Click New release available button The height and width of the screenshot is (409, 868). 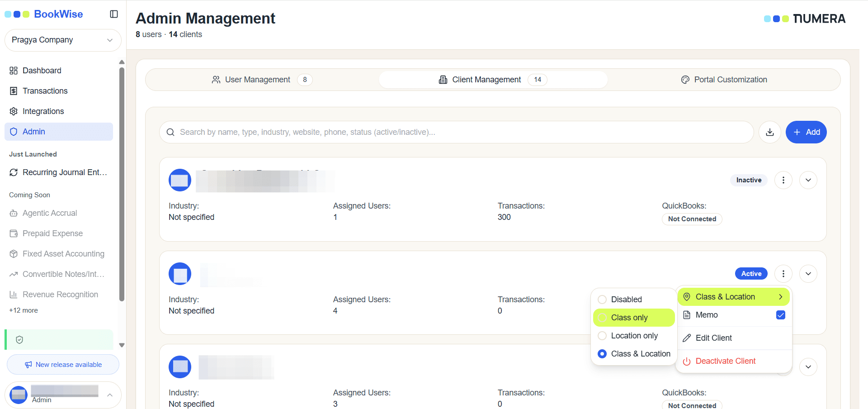click(63, 365)
